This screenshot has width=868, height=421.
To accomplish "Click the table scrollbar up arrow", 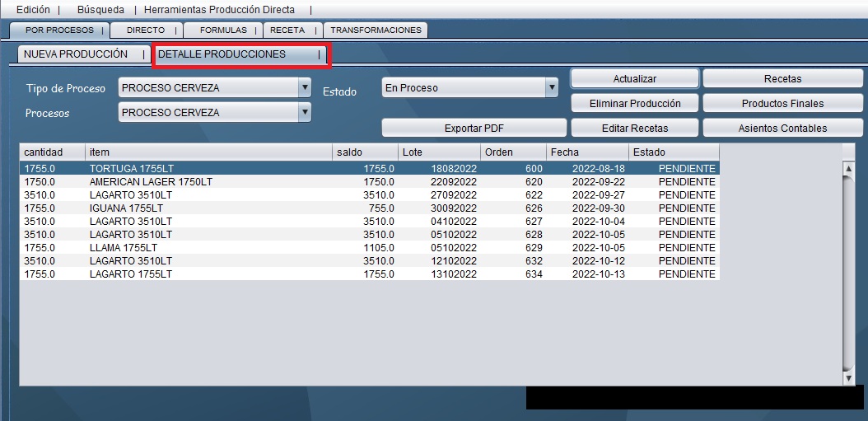I will coord(849,169).
